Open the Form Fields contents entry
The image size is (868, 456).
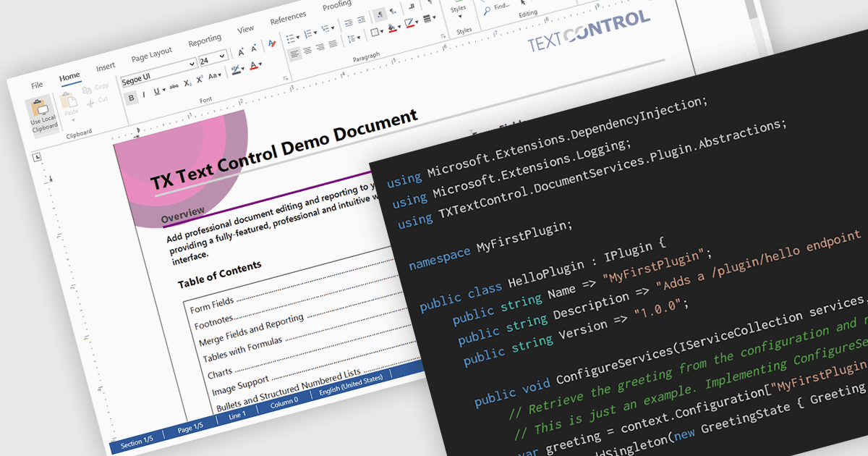[212, 305]
